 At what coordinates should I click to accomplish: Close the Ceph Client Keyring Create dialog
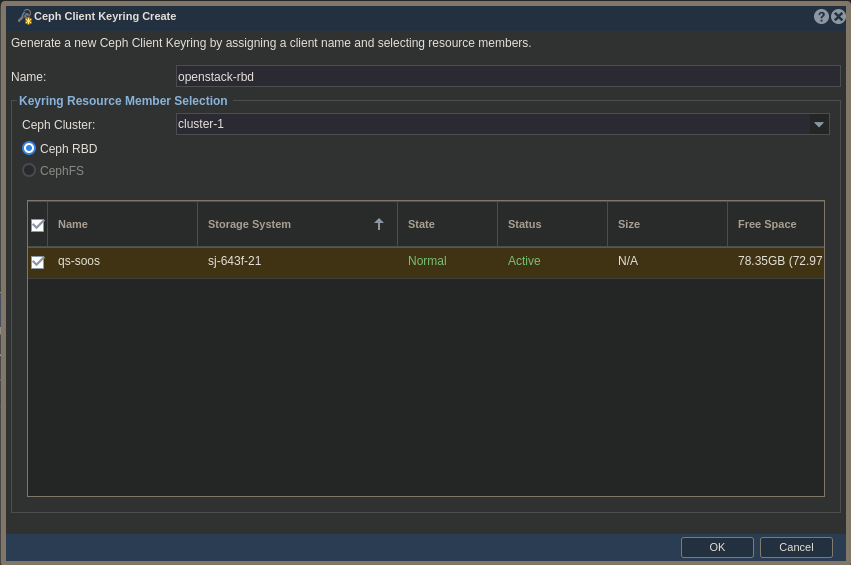click(839, 16)
